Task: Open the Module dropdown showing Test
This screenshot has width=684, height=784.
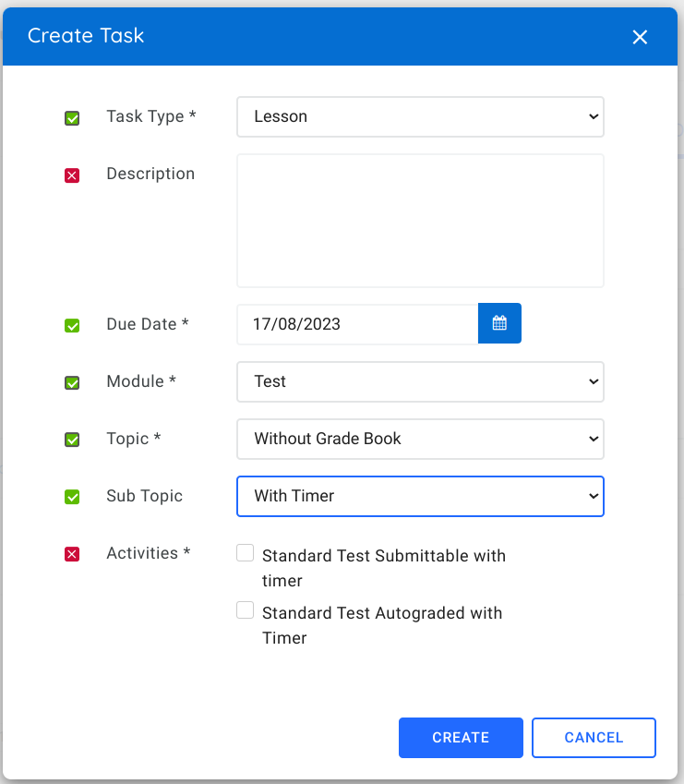Action: pos(420,381)
